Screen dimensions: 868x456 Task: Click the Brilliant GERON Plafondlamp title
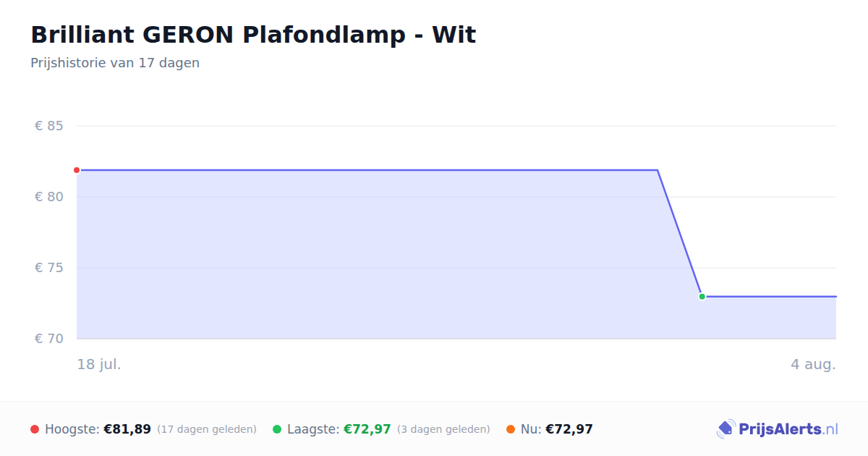(x=253, y=35)
